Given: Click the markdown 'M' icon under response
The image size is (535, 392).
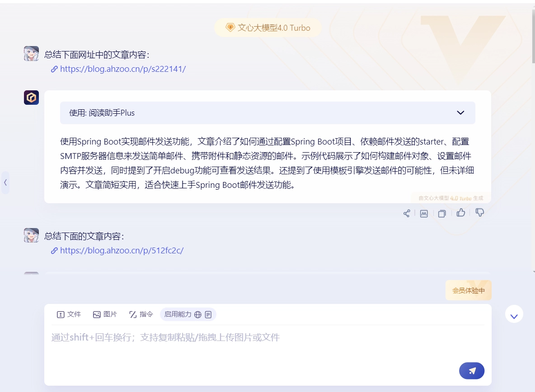Looking at the screenshot, I should coord(424,214).
